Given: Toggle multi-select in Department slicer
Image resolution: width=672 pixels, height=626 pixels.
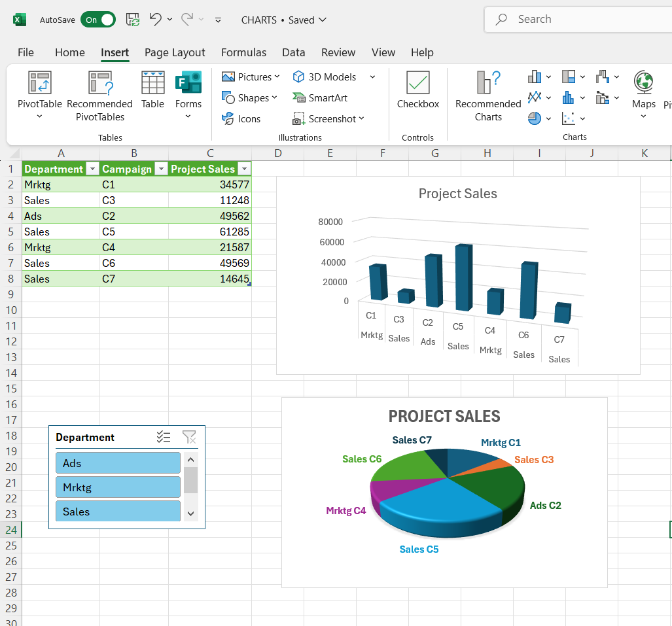Looking at the screenshot, I should pyautogui.click(x=164, y=437).
